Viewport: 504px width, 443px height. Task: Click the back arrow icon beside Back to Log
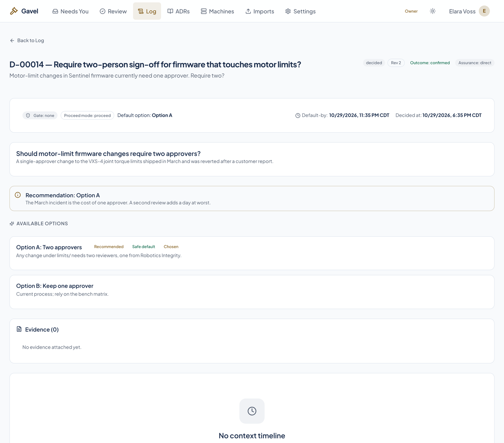tap(12, 41)
